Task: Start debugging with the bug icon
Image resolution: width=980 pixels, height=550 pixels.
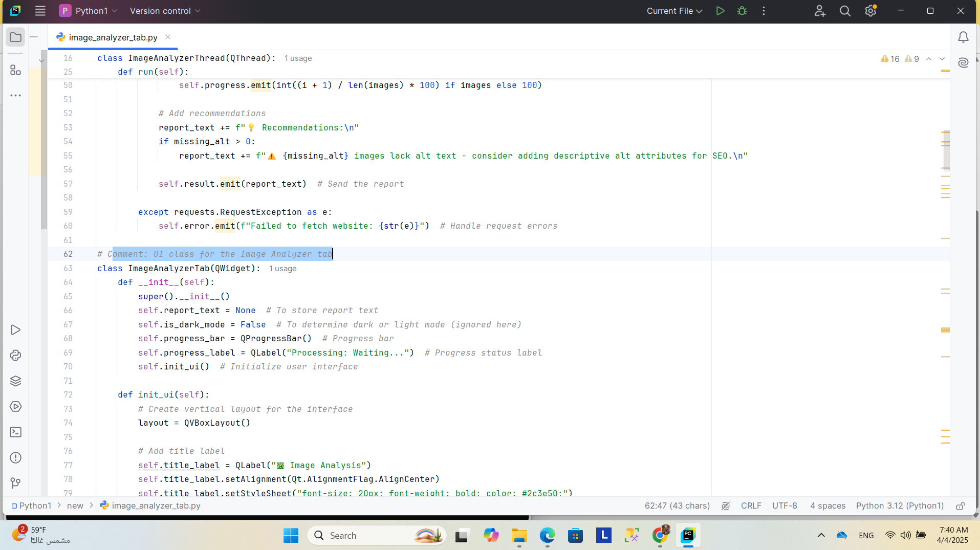Action: click(x=742, y=11)
